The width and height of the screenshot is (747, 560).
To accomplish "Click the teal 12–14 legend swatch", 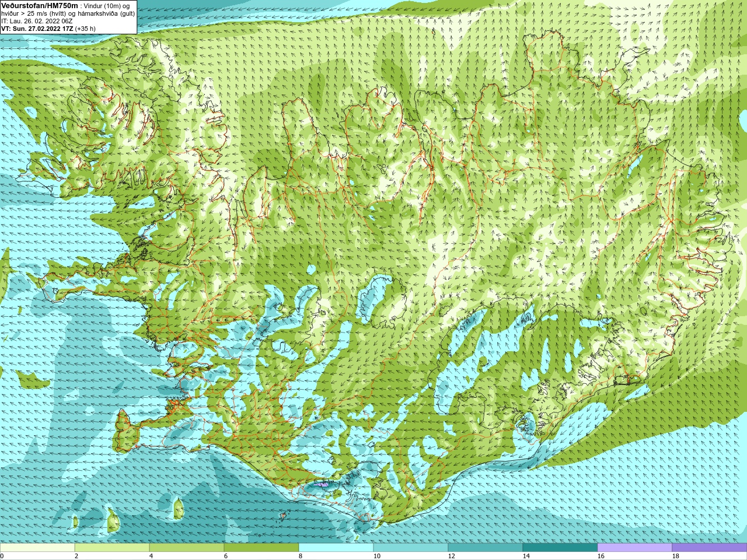I will pyautogui.click(x=486, y=548).
